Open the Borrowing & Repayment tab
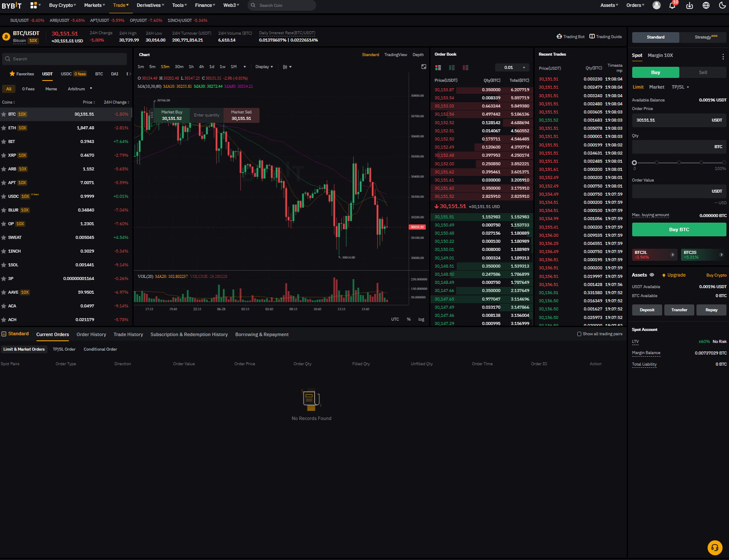The image size is (729, 560). (x=262, y=334)
